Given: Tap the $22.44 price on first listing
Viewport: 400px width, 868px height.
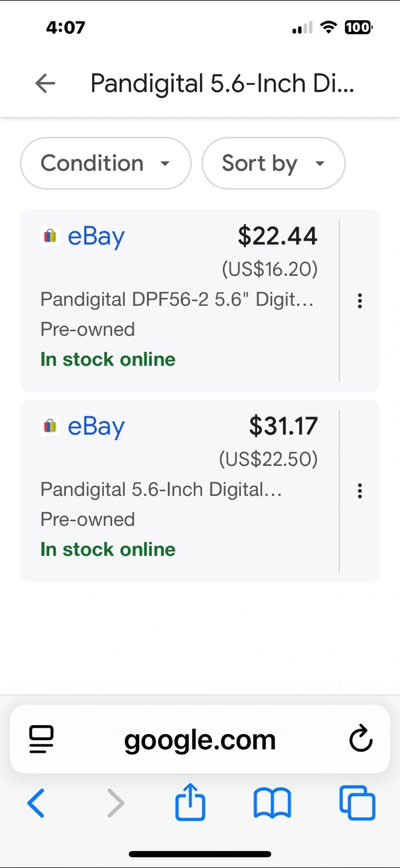Looking at the screenshot, I should (x=277, y=236).
